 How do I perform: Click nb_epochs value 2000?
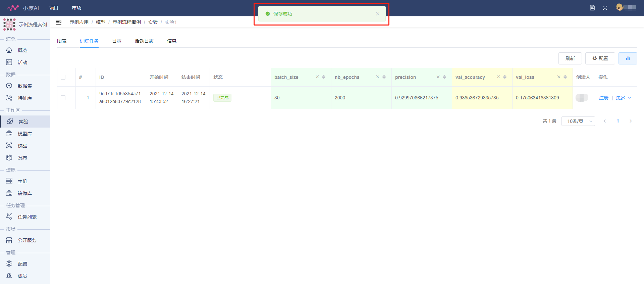pos(340,98)
